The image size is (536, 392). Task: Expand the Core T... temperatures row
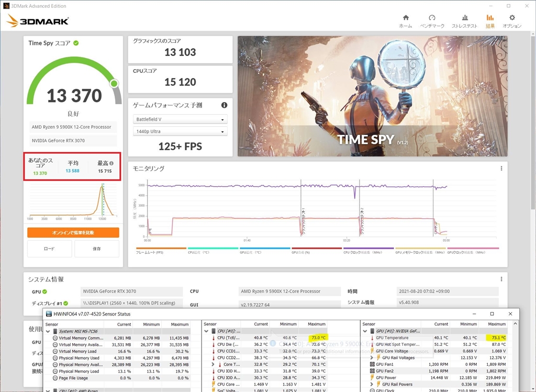point(213,364)
